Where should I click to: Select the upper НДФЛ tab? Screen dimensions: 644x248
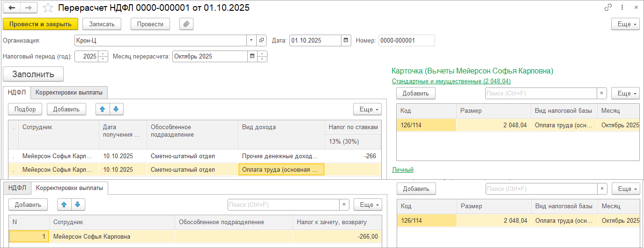coord(17,92)
